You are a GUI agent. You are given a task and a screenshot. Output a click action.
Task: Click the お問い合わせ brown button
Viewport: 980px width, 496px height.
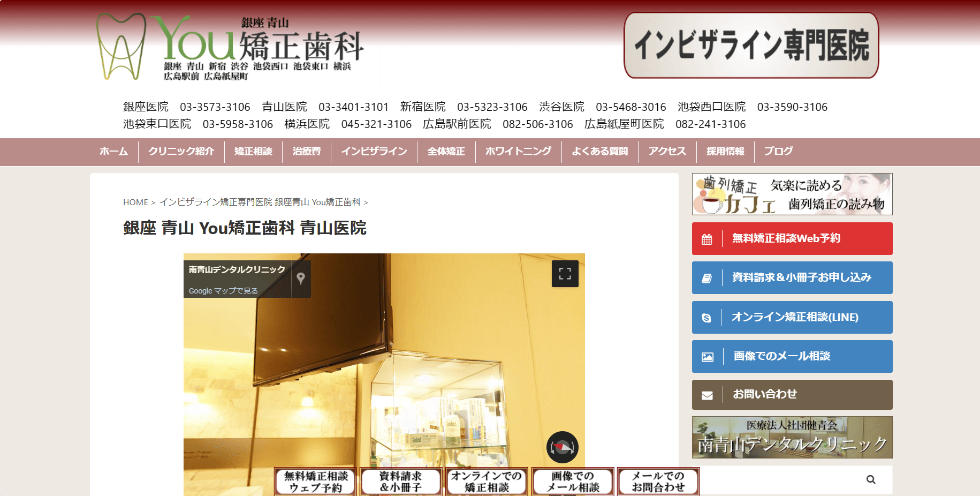click(792, 395)
